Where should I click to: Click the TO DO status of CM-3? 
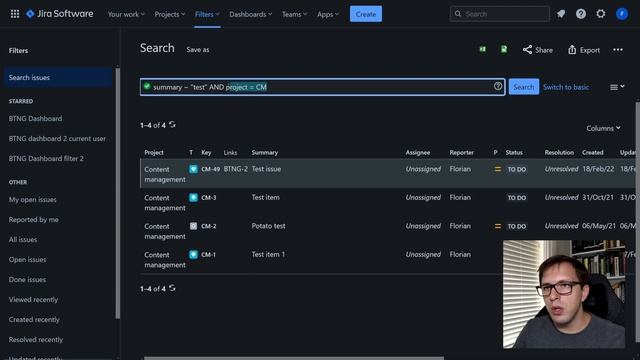(516, 198)
